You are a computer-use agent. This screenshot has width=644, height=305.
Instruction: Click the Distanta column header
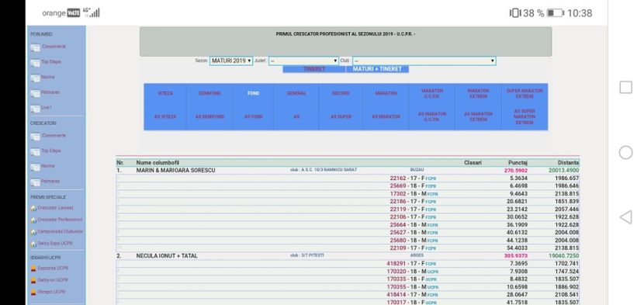pos(569,163)
